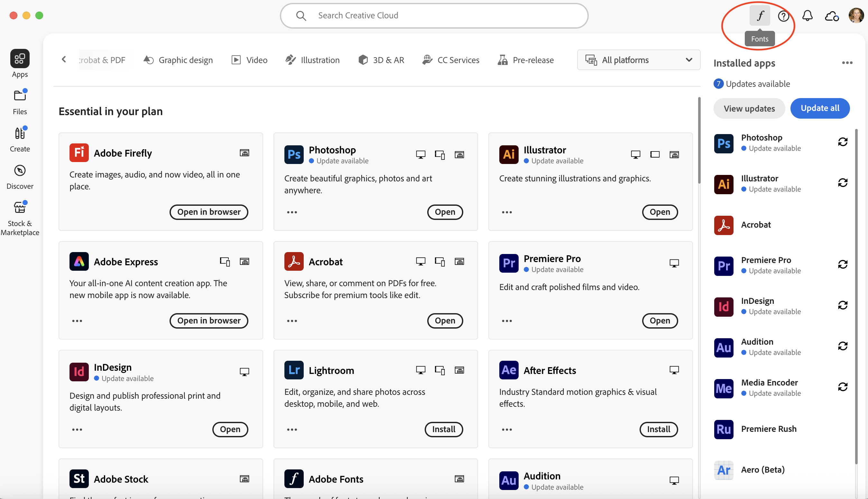Image resolution: width=868 pixels, height=499 pixels.
Task: Update Illustrator via its refresh icon
Action: (x=842, y=183)
